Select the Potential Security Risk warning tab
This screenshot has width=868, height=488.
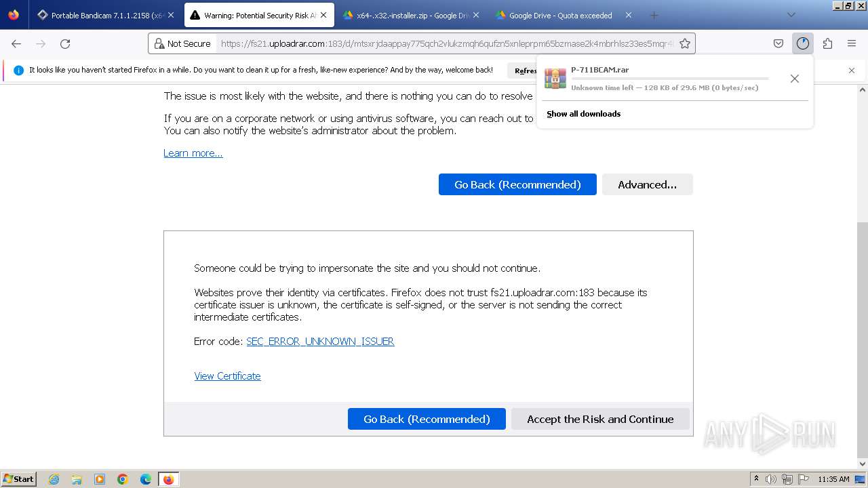[258, 15]
